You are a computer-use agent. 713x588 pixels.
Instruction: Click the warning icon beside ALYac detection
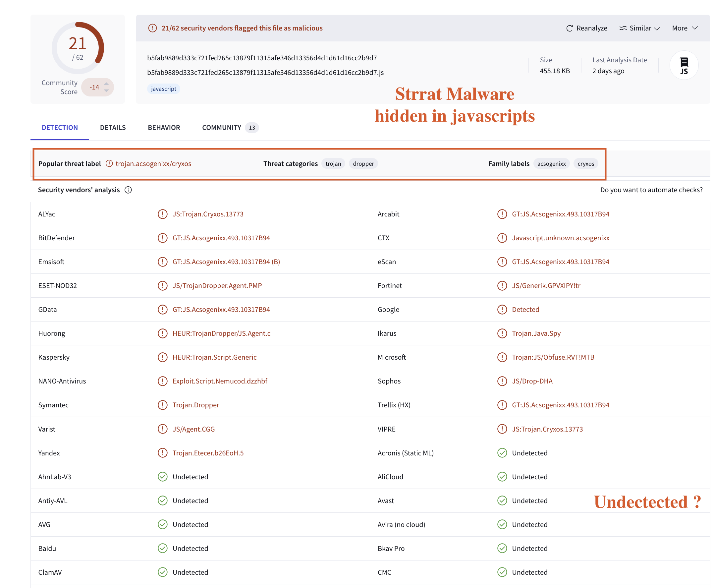[163, 214]
